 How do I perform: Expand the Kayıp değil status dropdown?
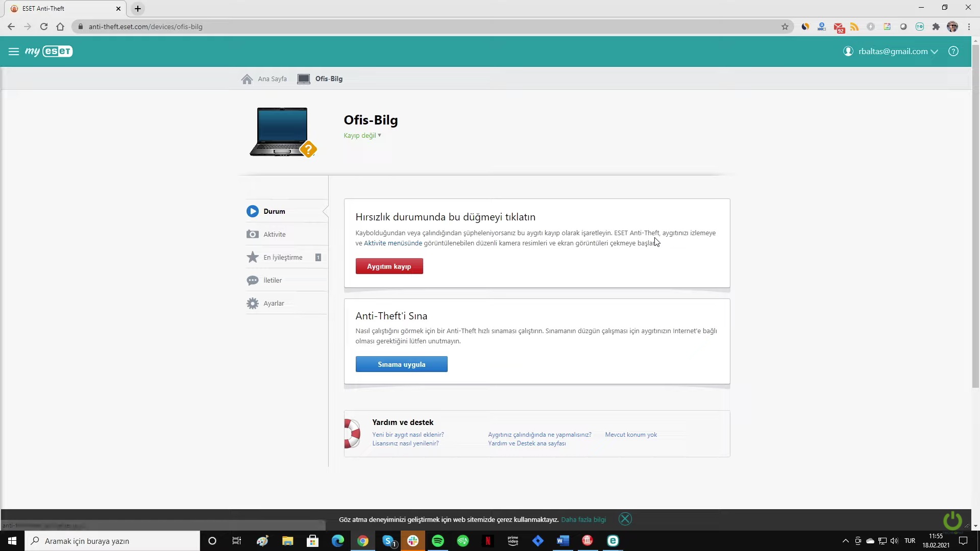point(362,136)
